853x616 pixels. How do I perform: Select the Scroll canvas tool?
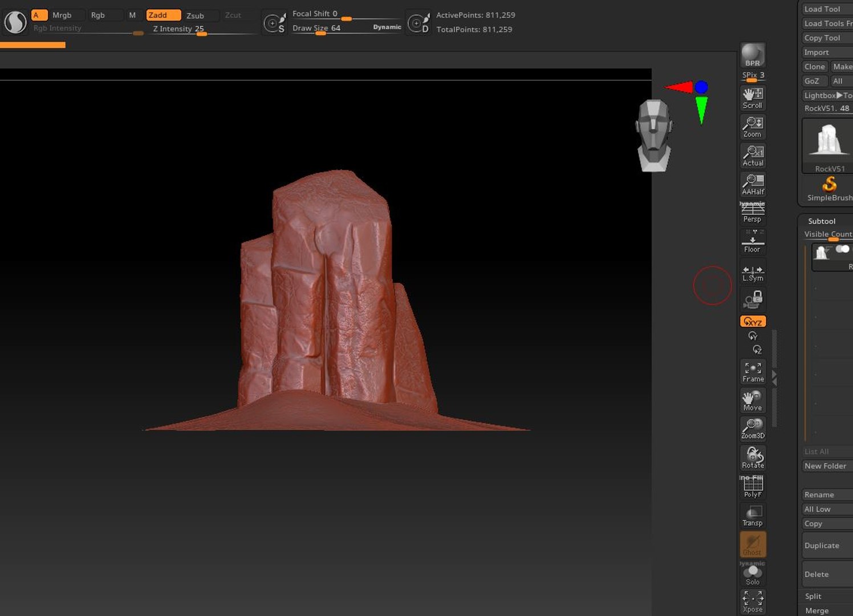click(x=753, y=98)
